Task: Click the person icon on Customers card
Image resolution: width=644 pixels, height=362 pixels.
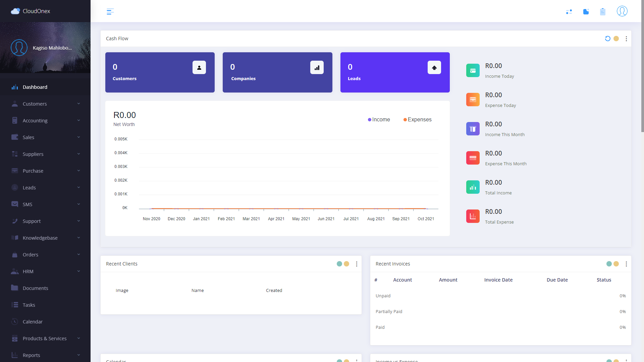Action: [199, 67]
